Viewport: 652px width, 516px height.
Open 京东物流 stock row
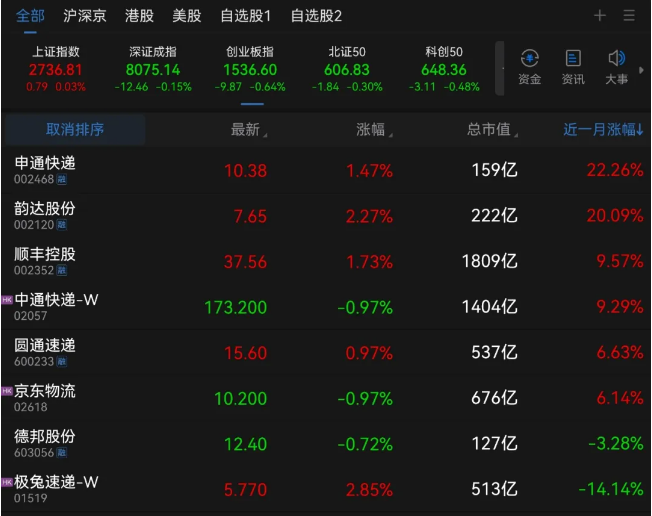(326, 398)
